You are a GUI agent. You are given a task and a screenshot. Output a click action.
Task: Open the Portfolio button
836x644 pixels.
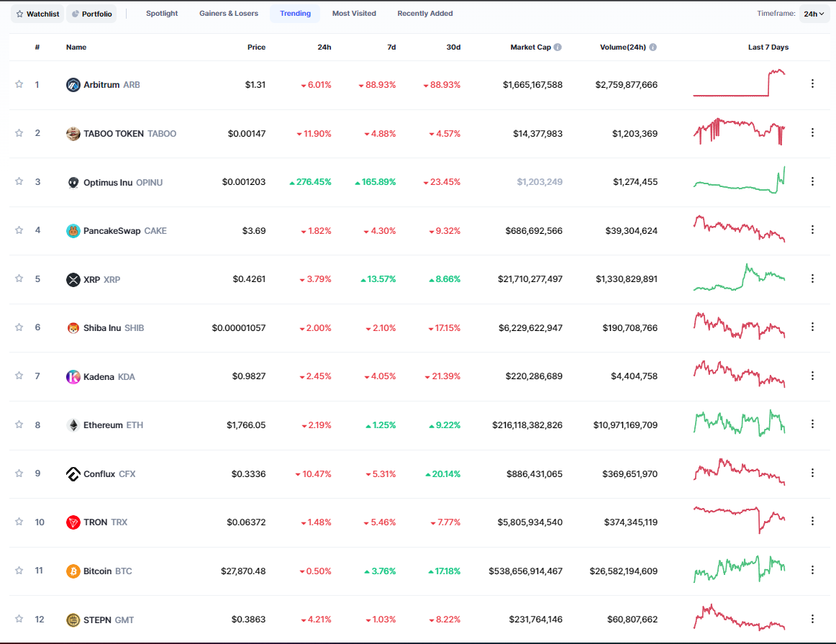91,14
